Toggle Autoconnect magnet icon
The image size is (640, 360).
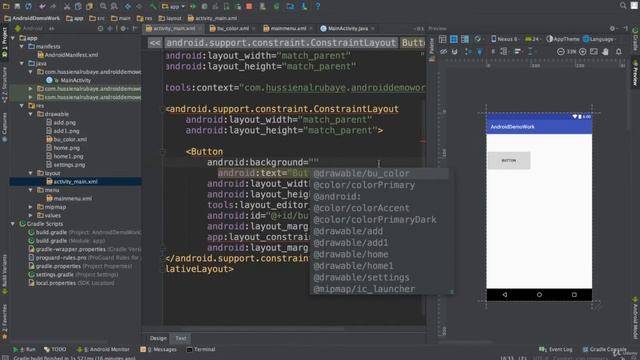pyautogui.click(x=454, y=51)
